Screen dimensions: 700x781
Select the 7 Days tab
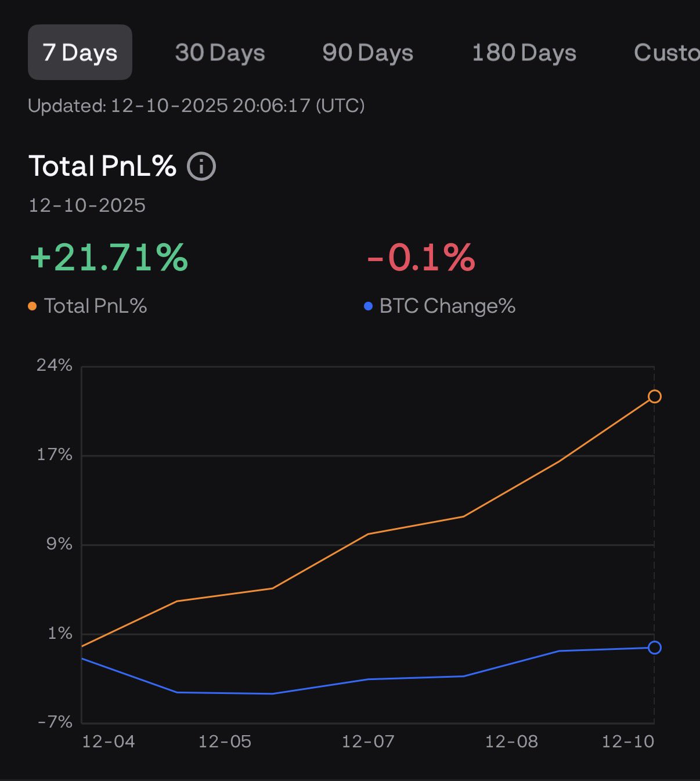(80, 52)
